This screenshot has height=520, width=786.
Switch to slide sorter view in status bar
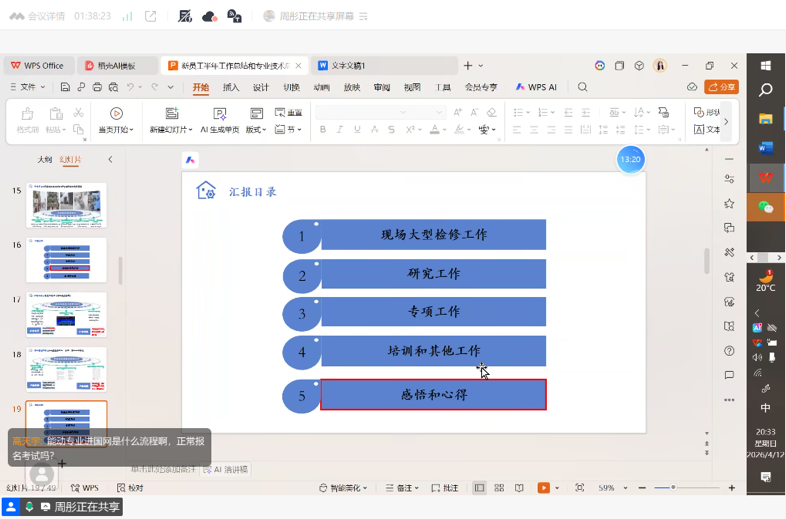[x=499, y=488]
